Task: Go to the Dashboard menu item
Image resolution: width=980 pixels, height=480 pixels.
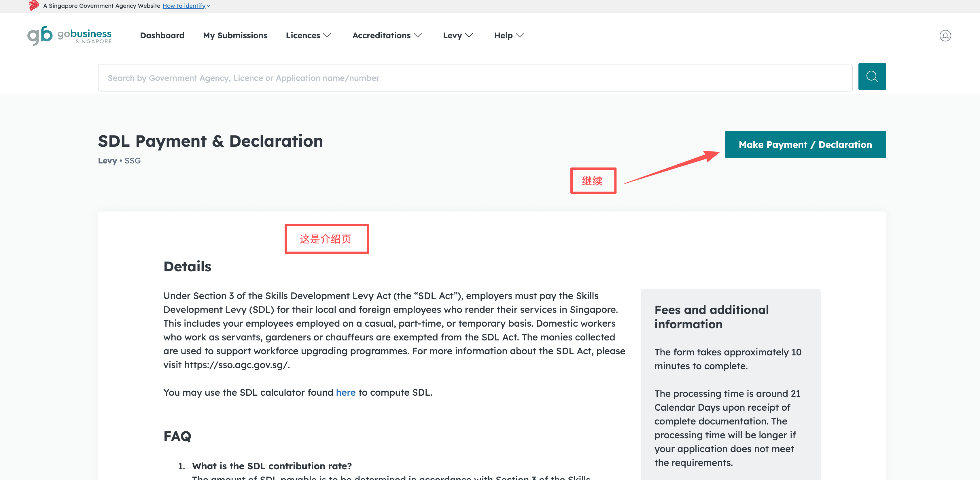Action: pyautogui.click(x=162, y=35)
